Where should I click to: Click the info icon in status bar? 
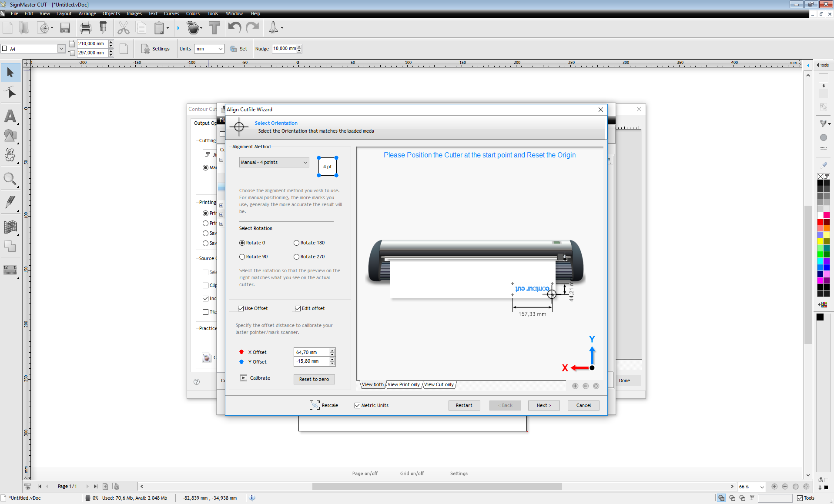[x=252, y=498]
